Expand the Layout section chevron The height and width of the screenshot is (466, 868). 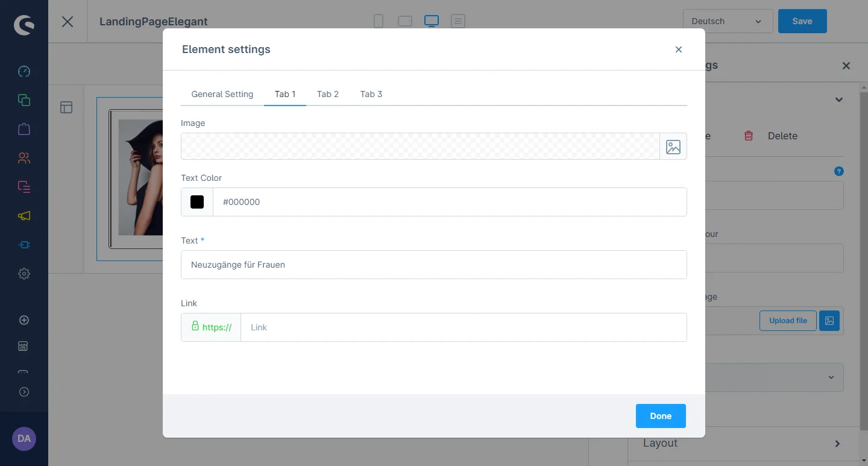(837, 444)
